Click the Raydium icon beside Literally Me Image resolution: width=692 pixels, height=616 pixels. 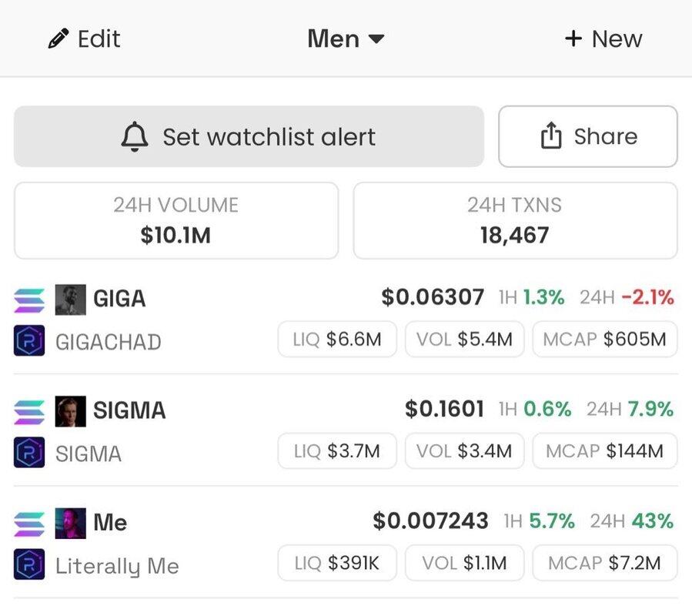[29, 565]
